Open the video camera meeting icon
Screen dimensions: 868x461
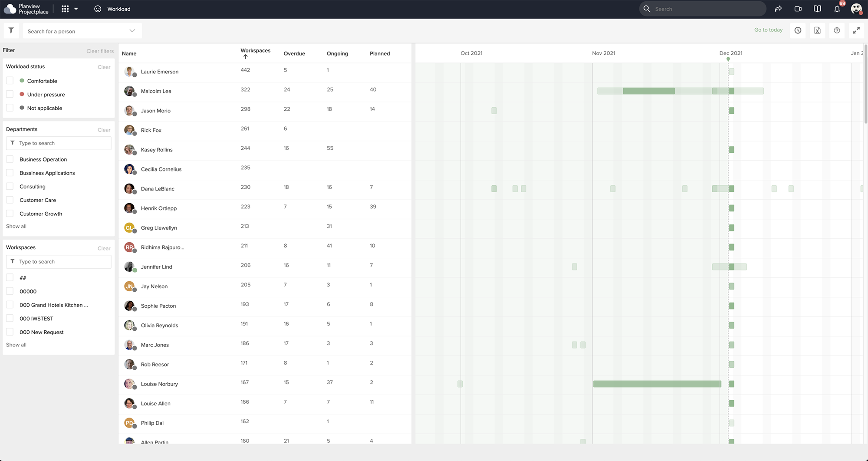(798, 9)
